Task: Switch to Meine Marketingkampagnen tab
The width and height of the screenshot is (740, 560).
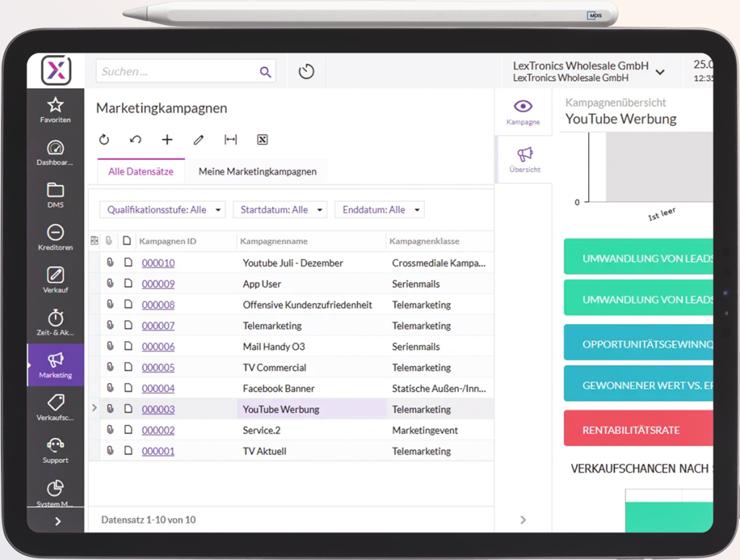Action: point(257,171)
